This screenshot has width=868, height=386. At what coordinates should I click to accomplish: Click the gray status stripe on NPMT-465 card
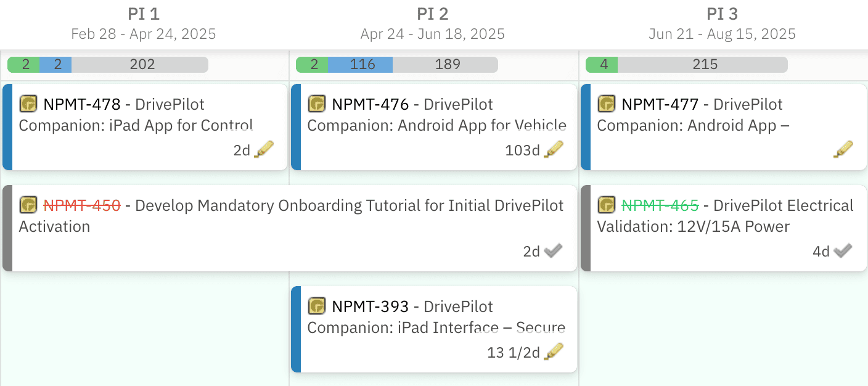tap(586, 228)
